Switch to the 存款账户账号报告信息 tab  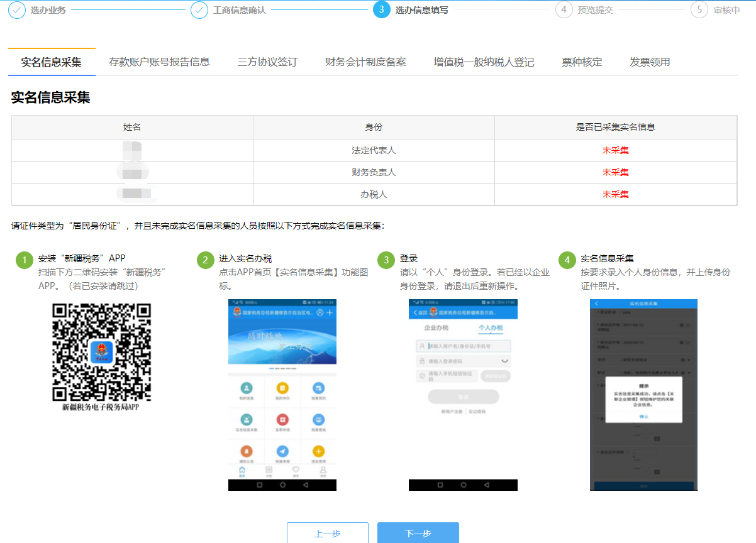[159, 62]
